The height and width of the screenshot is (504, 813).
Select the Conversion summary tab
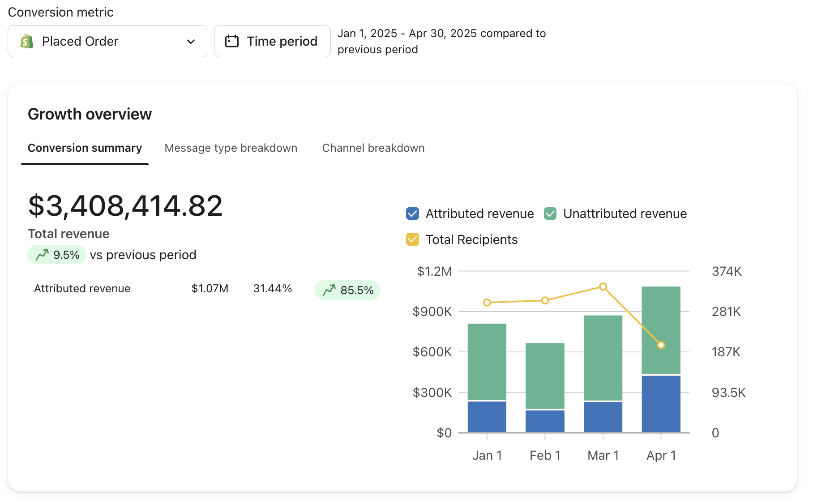(85, 148)
